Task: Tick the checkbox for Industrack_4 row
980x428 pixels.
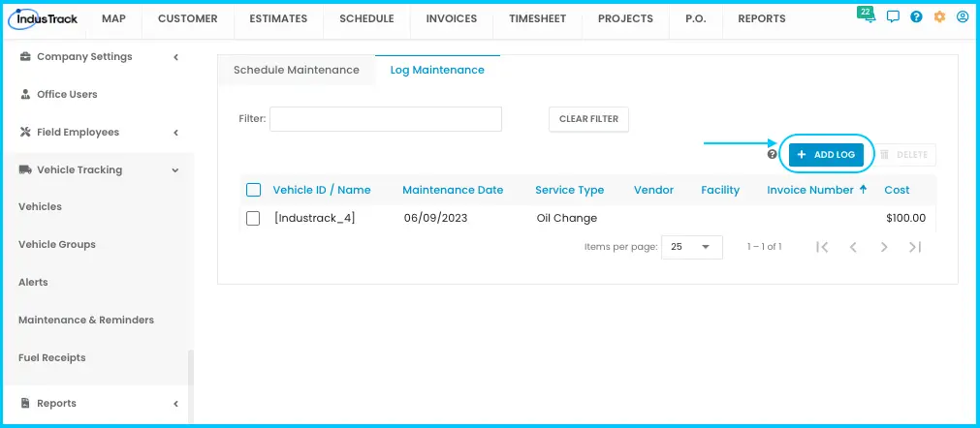Action: click(x=253, y=219)
